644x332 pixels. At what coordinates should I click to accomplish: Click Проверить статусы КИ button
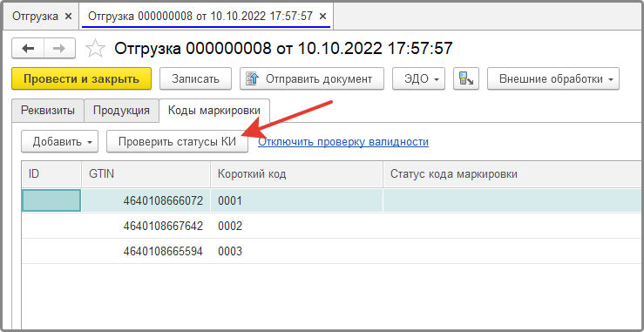(x=178, y=142)
